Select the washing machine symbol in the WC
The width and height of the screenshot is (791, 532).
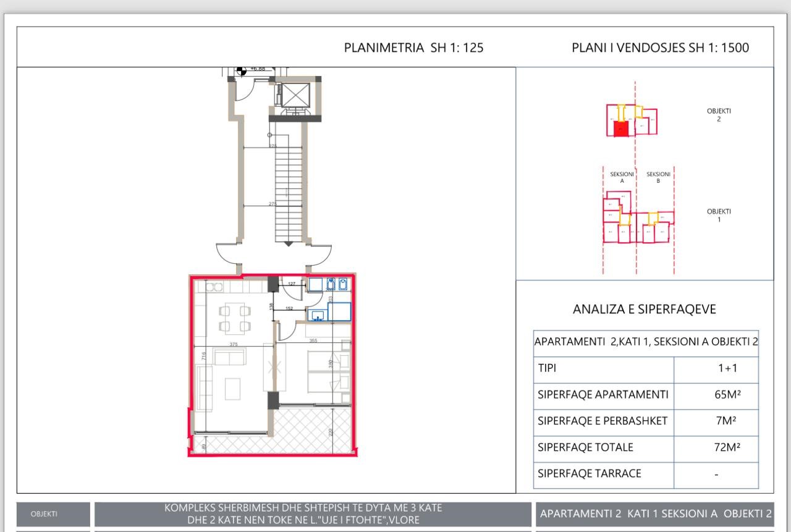point(316,284)
